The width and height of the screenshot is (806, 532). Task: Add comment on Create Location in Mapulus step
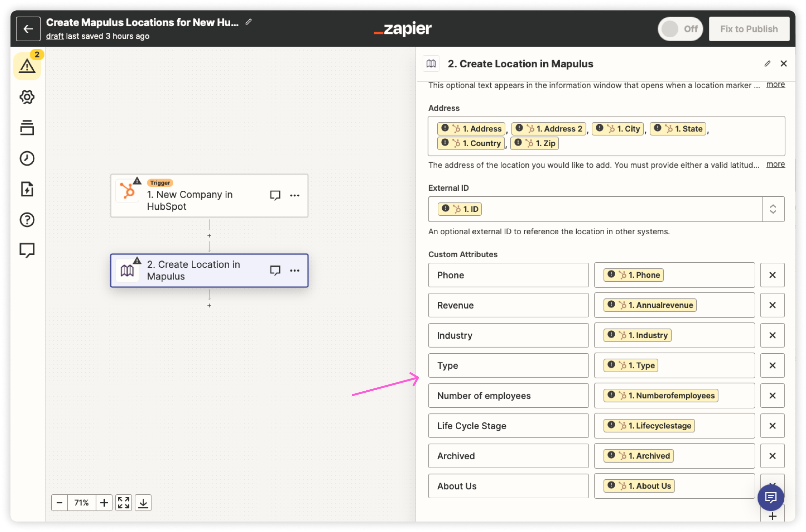pyautogui.click(x=275, y=270)
